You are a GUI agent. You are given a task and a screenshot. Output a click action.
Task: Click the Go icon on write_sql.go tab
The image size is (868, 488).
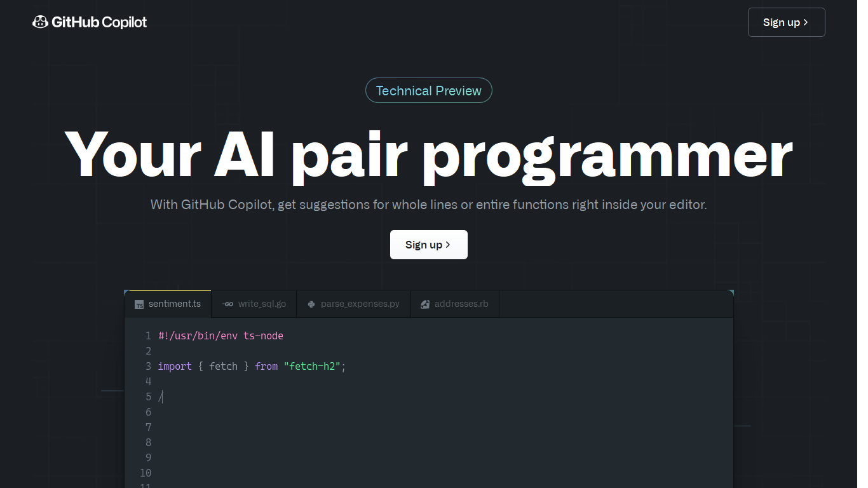coord(227,304)
